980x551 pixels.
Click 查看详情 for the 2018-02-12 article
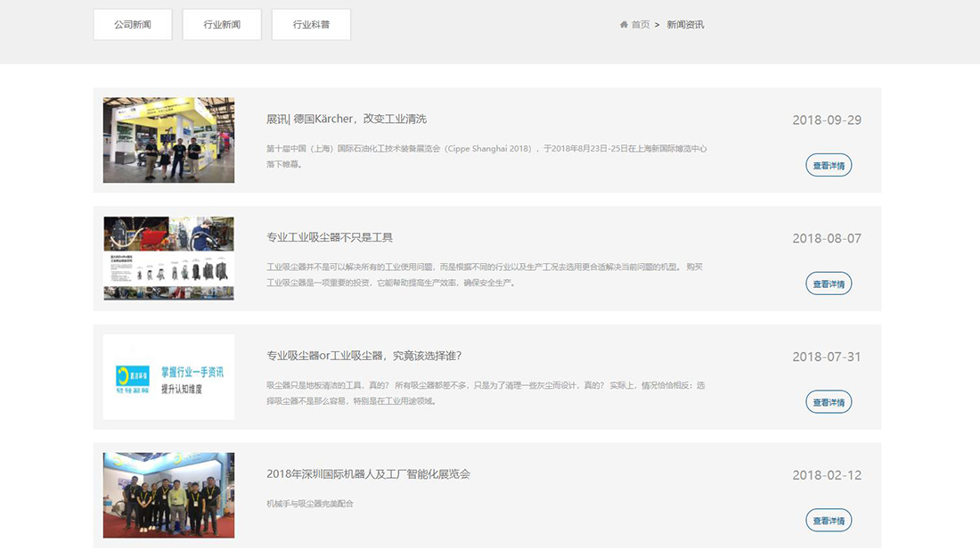(829, 520)
